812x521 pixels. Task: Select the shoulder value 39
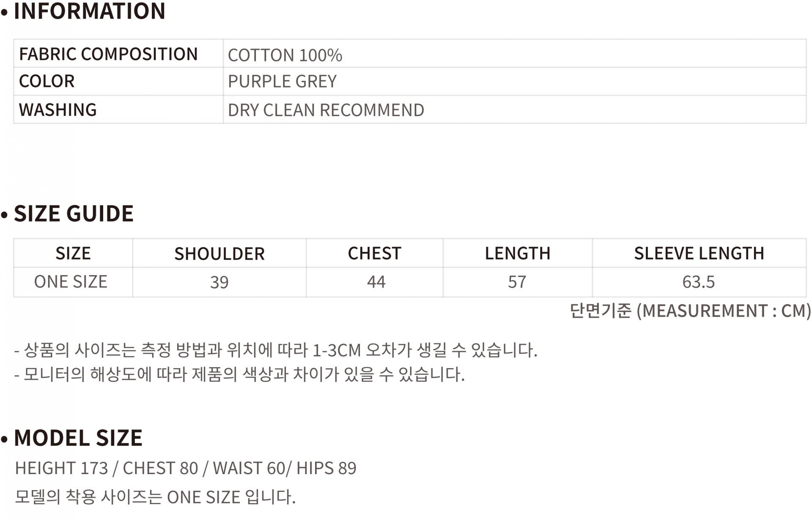(219, 282)
